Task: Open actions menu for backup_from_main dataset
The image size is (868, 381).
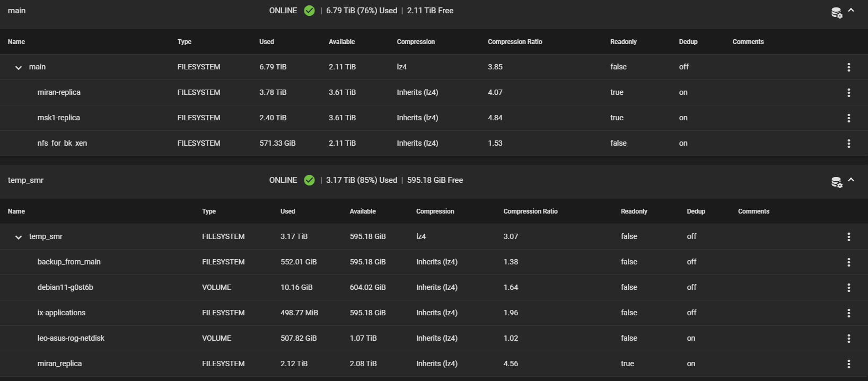Action: pyautogui.click(x=848, y=262)
